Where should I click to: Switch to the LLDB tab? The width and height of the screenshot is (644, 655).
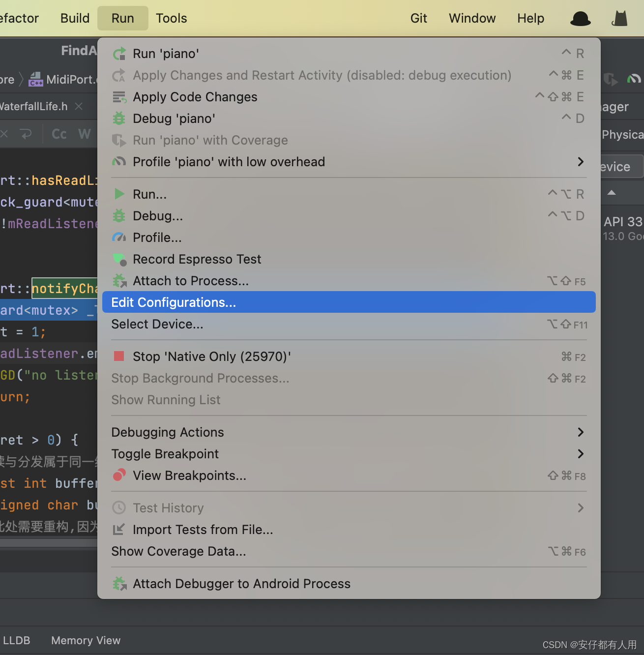point(16,640)
